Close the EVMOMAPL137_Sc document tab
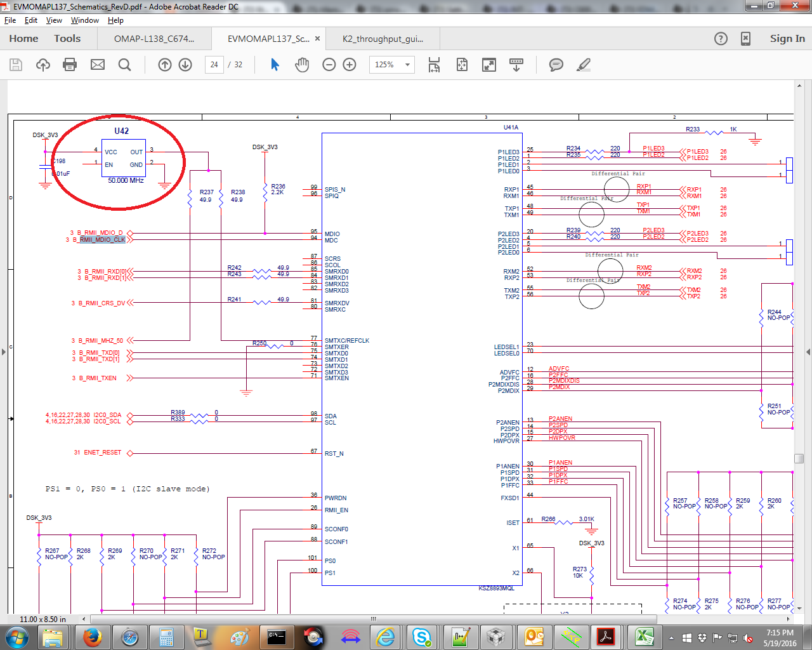Image resolution: width=812 pixels, height=650 pixels. [x=318, y=39]
